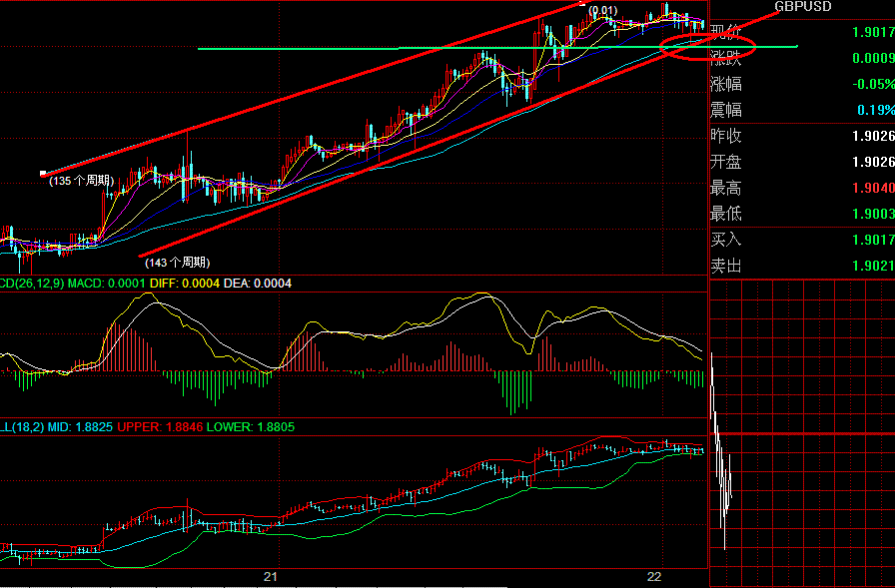This screenshot has height=588, width=895.
Task: Click the 涨跌 change value 0.0009
Action: (x=873, y=58)
